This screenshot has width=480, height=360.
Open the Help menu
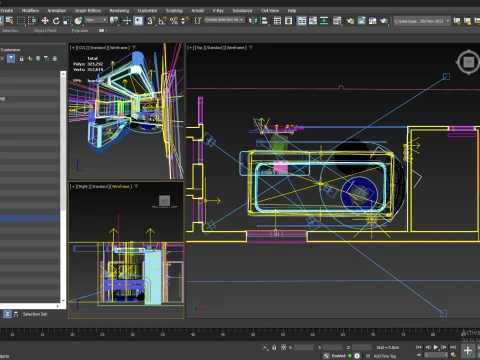pyautogui.click(x=292, y=11)
